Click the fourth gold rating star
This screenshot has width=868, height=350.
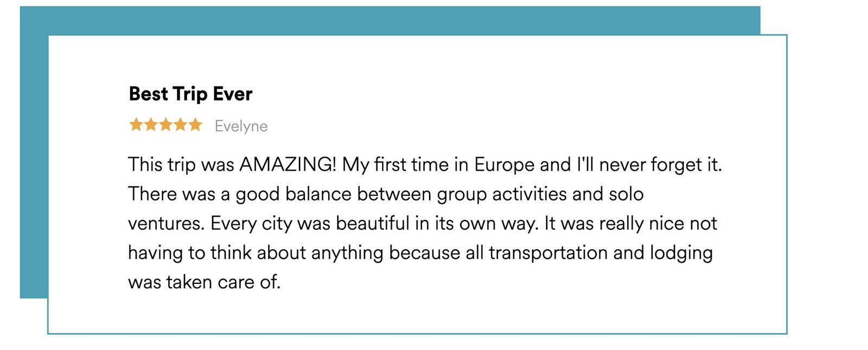180,125
